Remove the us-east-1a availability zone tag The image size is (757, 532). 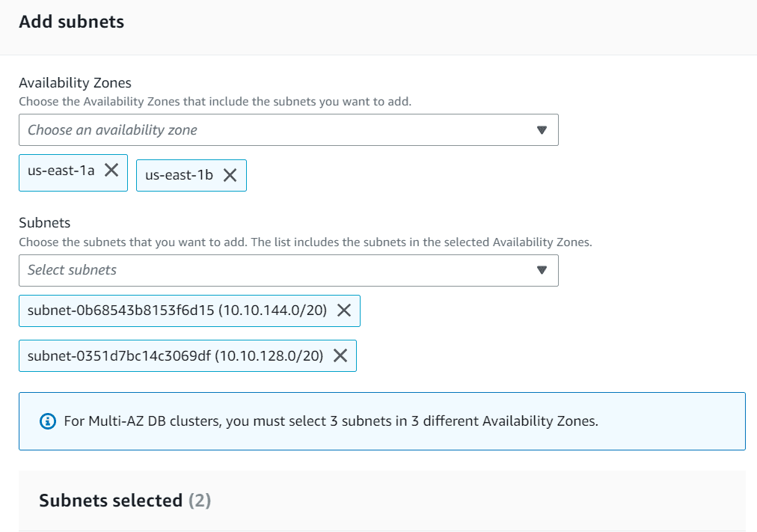click(x=111, y=170)
